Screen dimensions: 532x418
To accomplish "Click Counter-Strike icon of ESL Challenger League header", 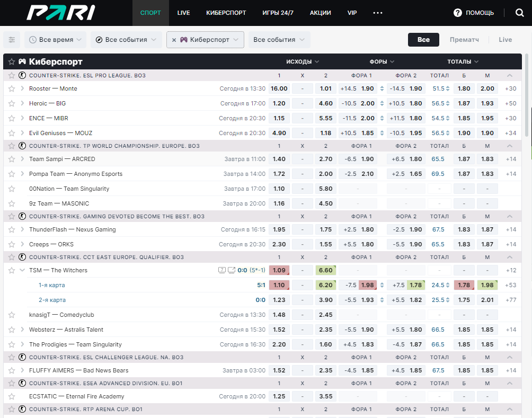I will coord(22,357).
